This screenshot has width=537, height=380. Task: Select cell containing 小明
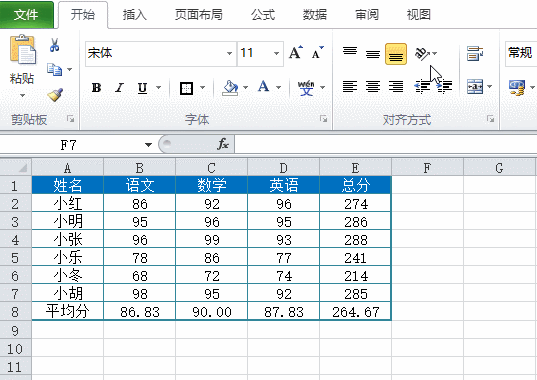67,221
